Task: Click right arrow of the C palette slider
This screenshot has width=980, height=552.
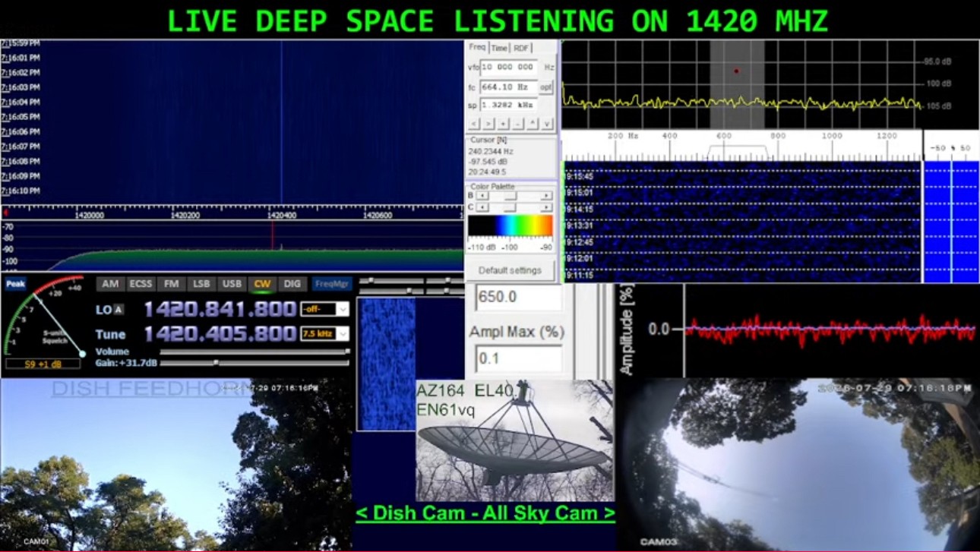Action: 546,207
